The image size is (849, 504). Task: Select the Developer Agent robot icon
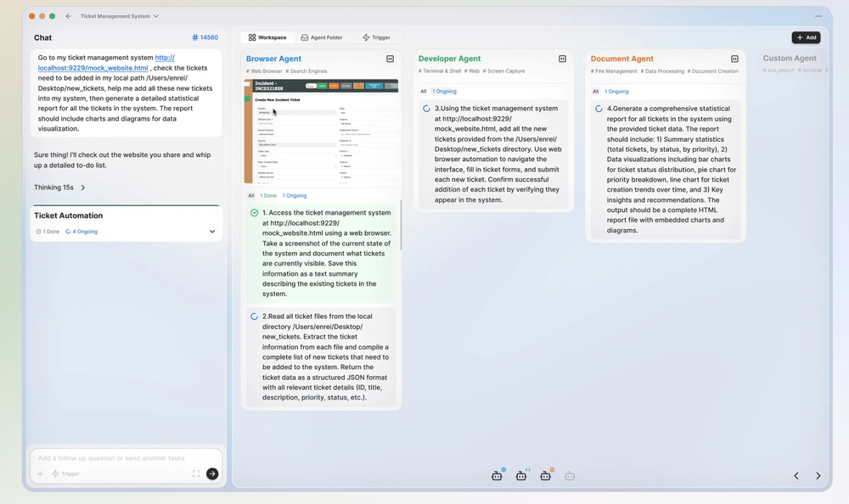pos(521,475)
